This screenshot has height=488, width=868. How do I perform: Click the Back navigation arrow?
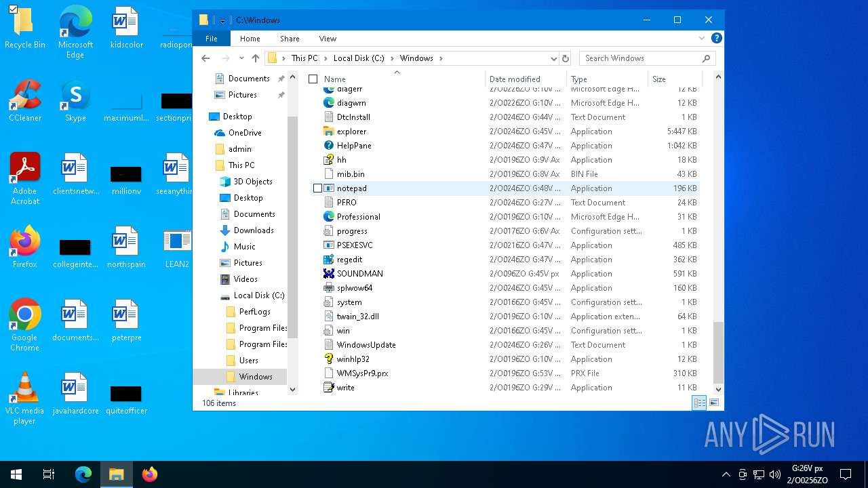(206, 58)
